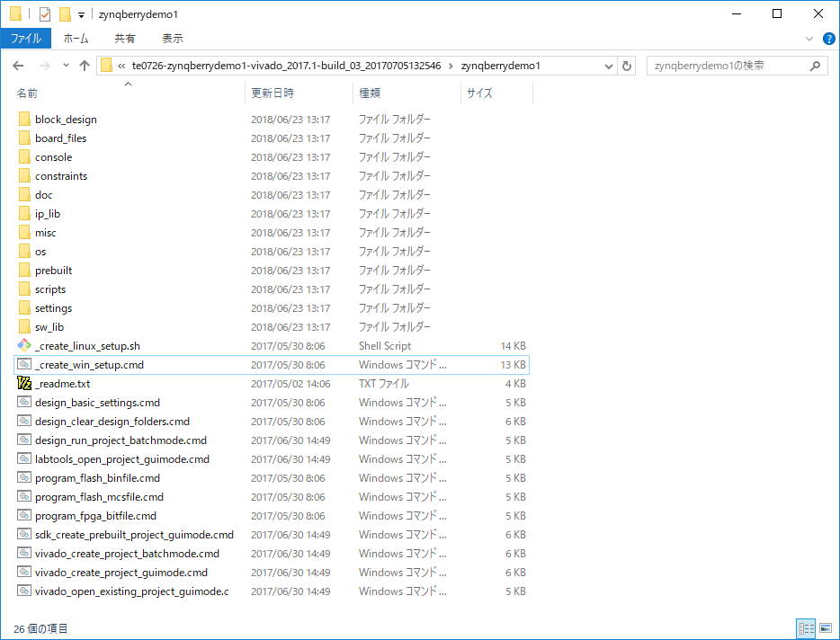Sort by the 名前 column header
840x640 pixels.
(28, 93)
